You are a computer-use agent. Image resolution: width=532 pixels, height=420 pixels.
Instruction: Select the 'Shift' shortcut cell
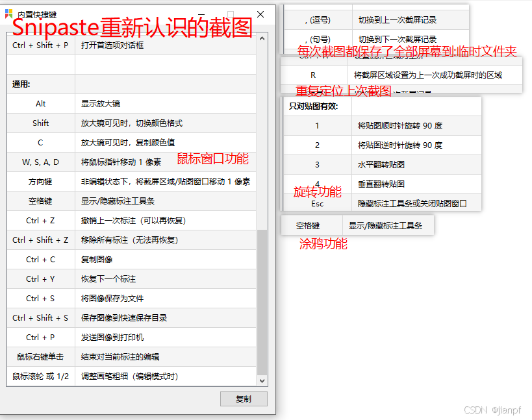pos(40,123)
